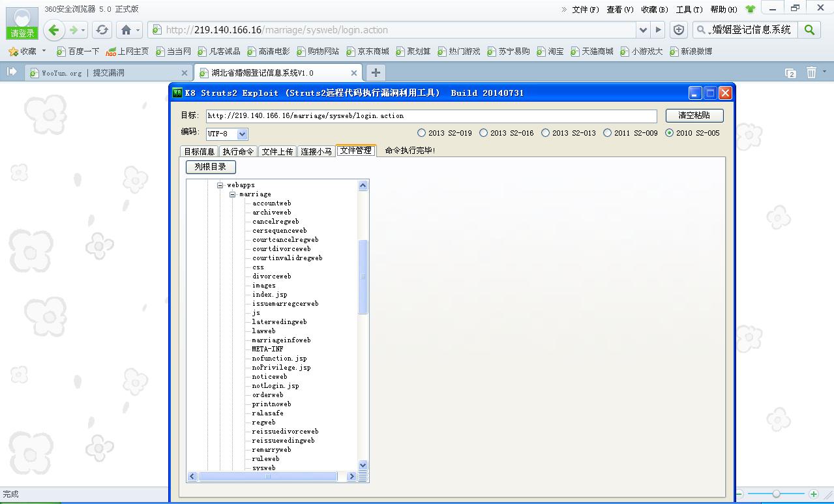The width and height of the screenshot is (834, 504).
Task: Collapse the webapps tree node
Action: (x=220, y=185)
